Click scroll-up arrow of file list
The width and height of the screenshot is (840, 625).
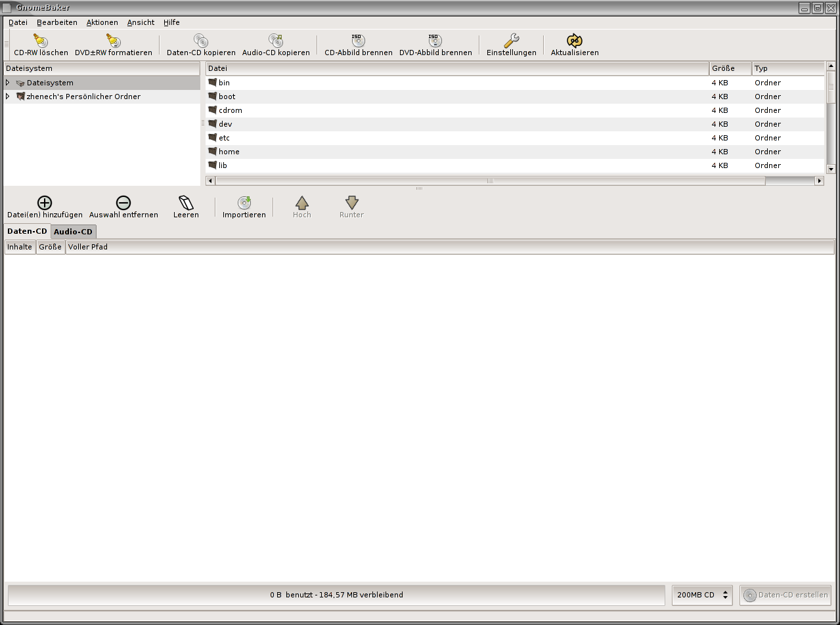(831, 66)
